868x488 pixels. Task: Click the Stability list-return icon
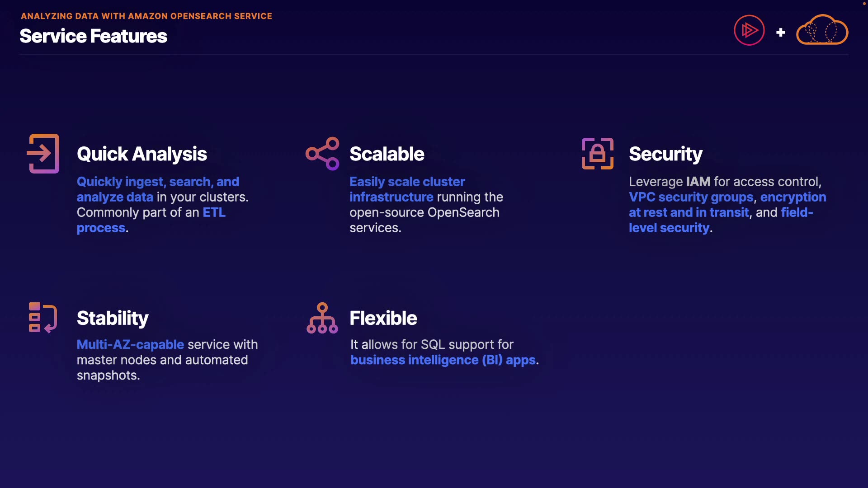tap(43, 318)
